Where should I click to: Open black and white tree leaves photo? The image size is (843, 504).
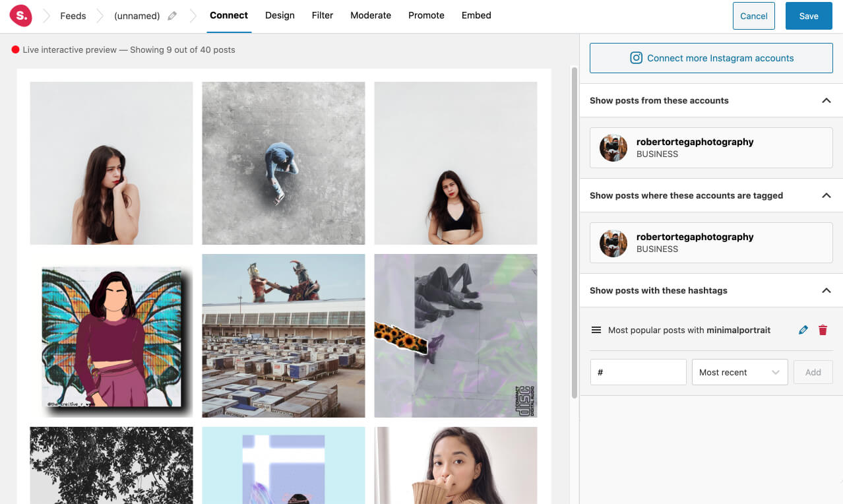tap(111, 465)
